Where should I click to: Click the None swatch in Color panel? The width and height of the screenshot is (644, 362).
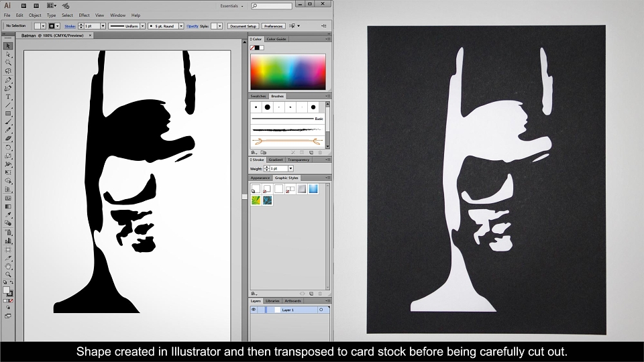coord(253,48)
